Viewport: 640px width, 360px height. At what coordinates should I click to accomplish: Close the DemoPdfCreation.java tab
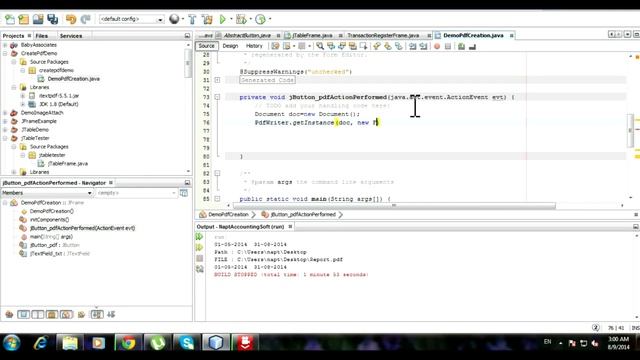(511, 36)
